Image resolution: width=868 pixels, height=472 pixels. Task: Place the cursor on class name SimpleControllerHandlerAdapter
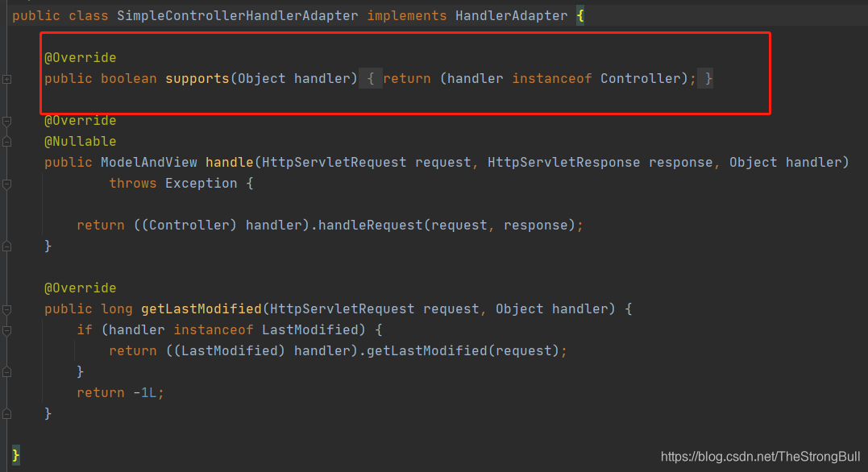(238, 15)
